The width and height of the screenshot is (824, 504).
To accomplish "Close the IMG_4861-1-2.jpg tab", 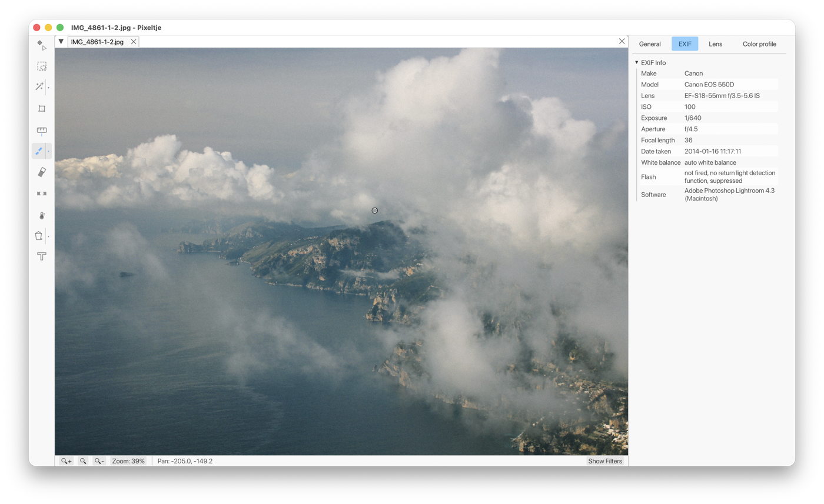I will [x=134, y=42].
